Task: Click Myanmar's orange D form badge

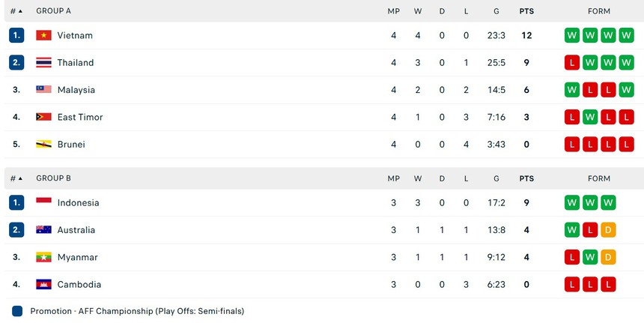Action: coord(608,257)
